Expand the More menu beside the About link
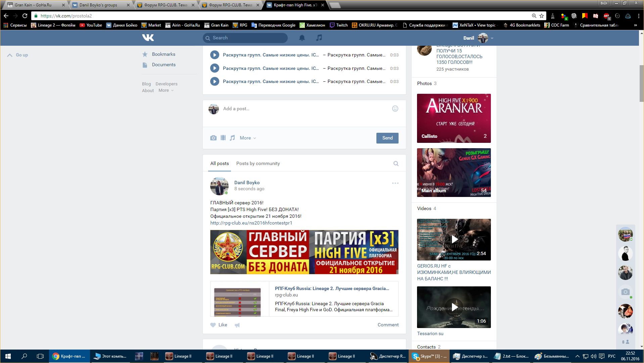Image resolution: width=644 pixels, height=363 pixels. (x=166, y=90)
